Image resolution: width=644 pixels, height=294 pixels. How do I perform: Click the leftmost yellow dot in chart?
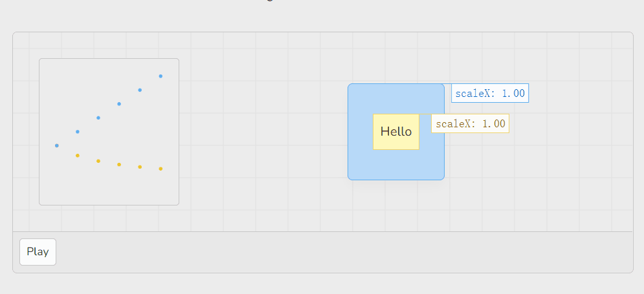78,156
